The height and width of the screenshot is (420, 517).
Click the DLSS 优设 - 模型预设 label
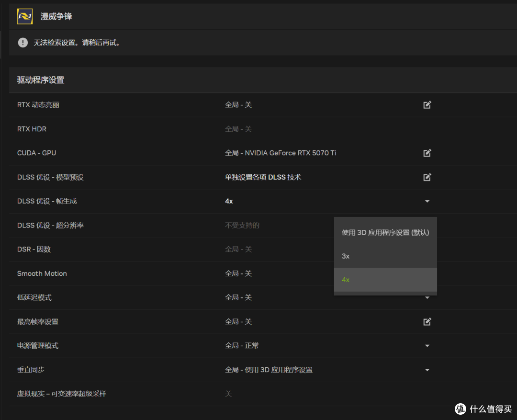(x=50, y=177)
